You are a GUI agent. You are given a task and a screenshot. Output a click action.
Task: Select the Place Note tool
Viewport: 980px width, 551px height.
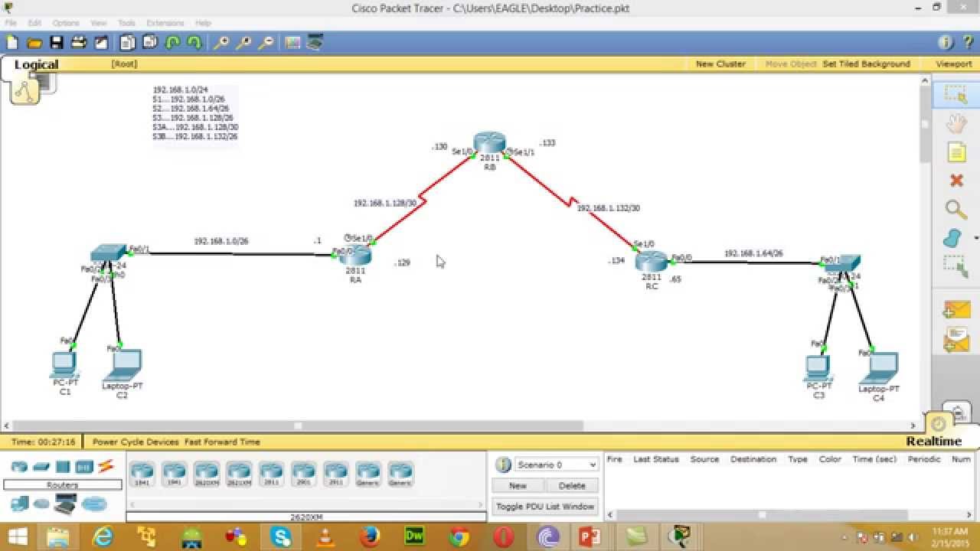(x=955, y=152)
